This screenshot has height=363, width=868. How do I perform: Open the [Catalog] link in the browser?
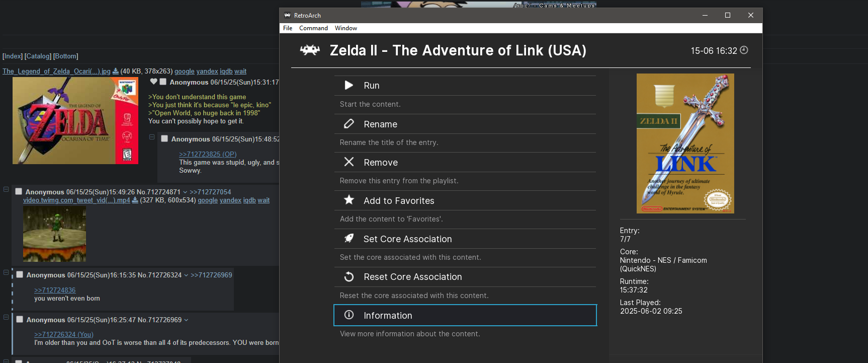pyautogui.click(x=38, y=56)
